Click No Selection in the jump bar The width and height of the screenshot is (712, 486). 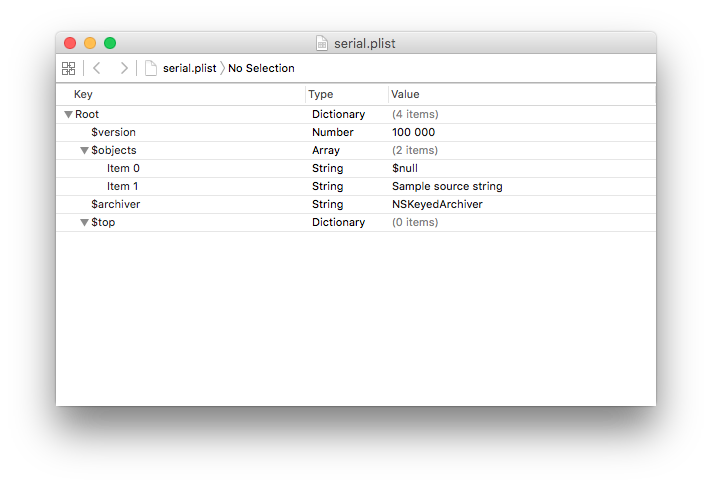261,68
